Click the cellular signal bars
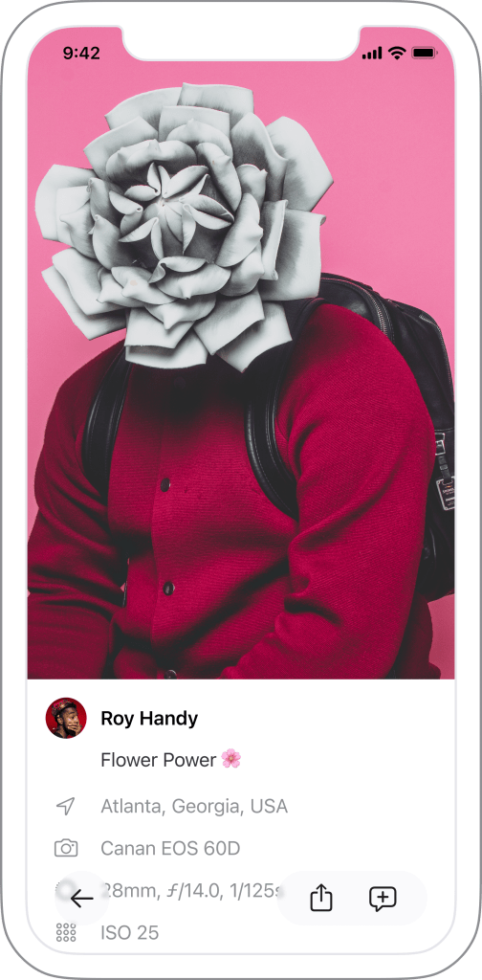 372,54
